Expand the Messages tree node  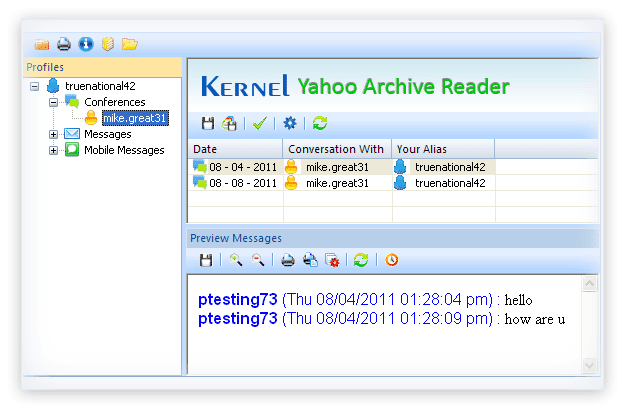[53, 134]
